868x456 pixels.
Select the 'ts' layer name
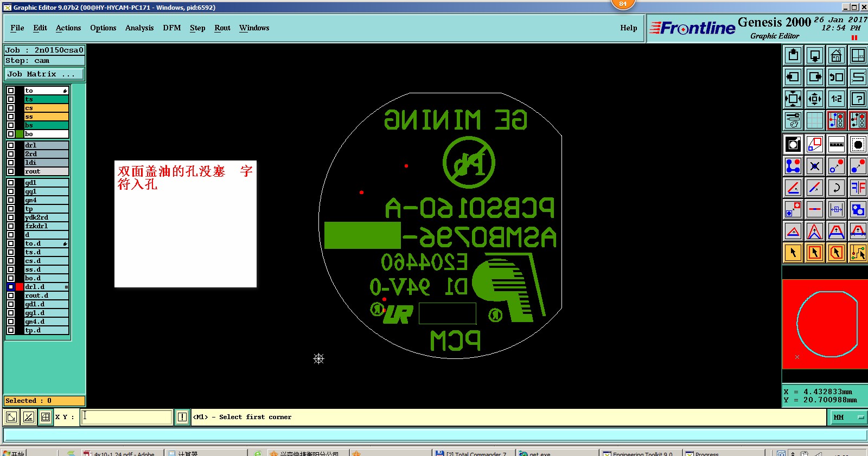(x=46, y=99)
